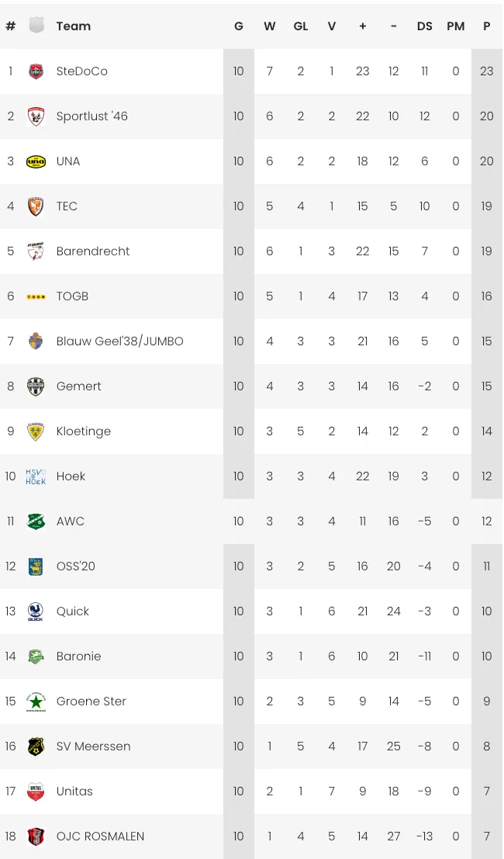Screen dimensions: 504x859
Task: Open the Blauw Geel'38/JUMBO team link
Action: pos(119,341)
